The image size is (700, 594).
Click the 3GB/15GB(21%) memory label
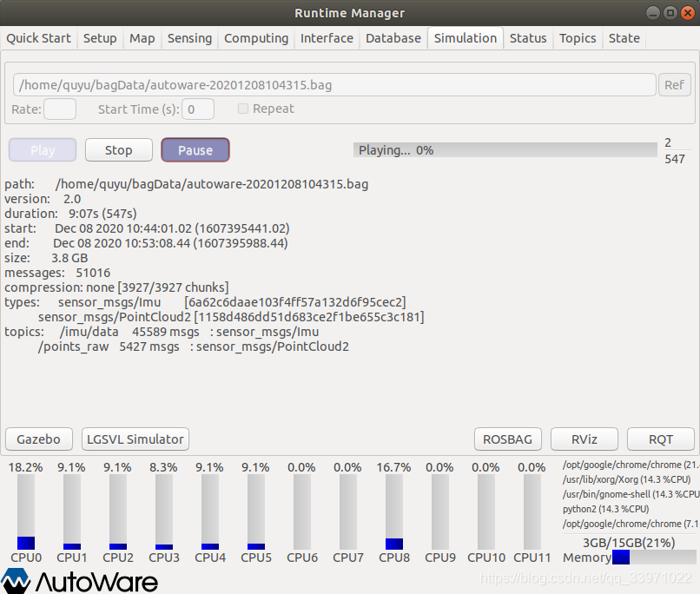click(629, 543)
